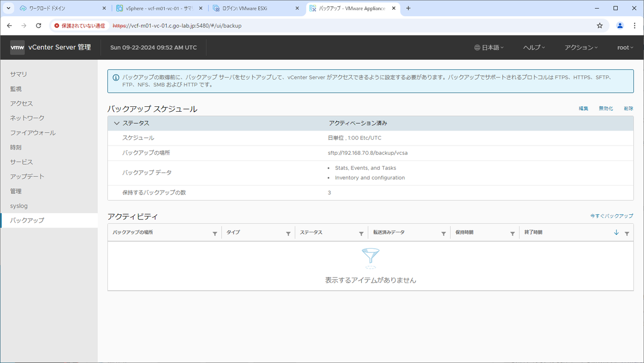Image resolution: width=644 pixels, height=363 pixels.
Task: Click the date-time Sun 09-22-2024 text
Action: point(153,47)
